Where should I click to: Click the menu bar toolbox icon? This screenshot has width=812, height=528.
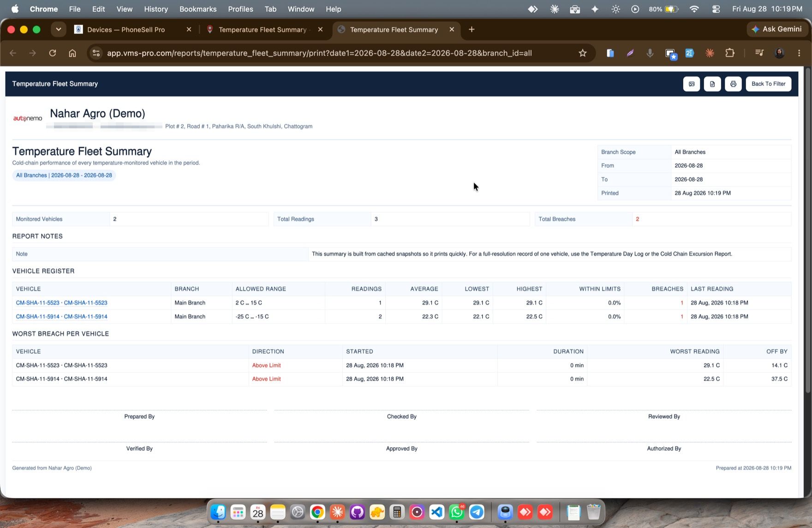point(575,9)
